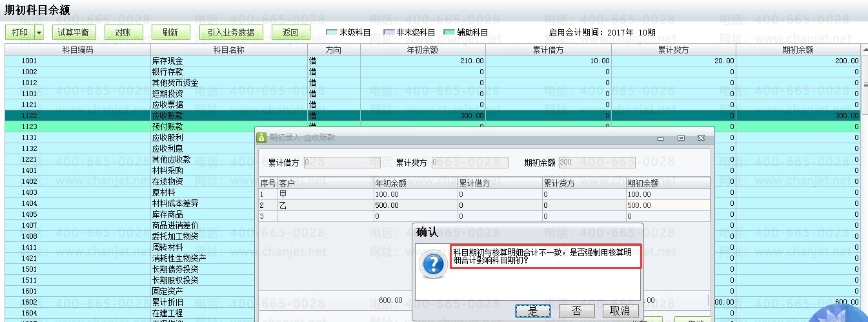
Task: Restore the 期初录入-应收账款 window size
Action: click(x=681, y=138)
